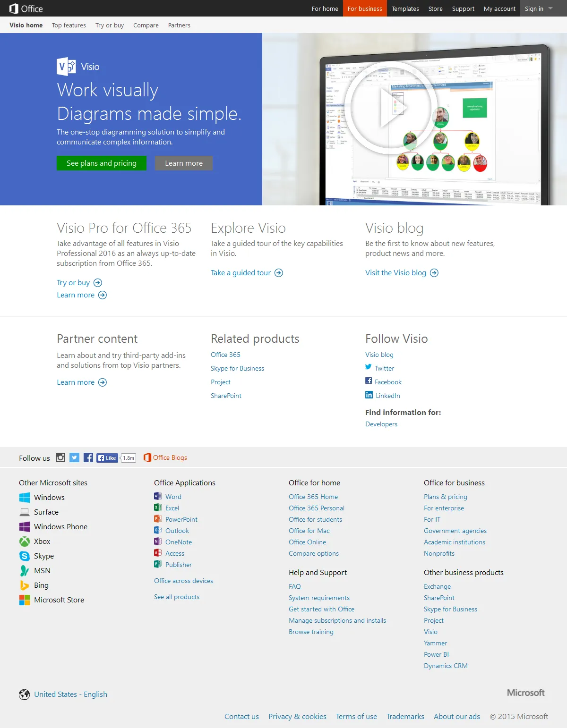
Task: Open Office 365 in Related products
Action: click(225, 355)
